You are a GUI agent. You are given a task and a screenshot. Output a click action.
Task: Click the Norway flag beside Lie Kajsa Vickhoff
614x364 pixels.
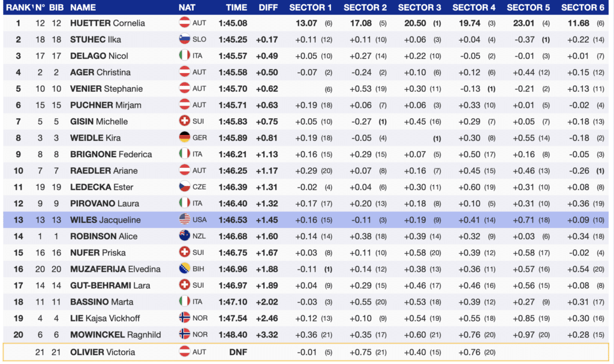(x=185, y=317)
